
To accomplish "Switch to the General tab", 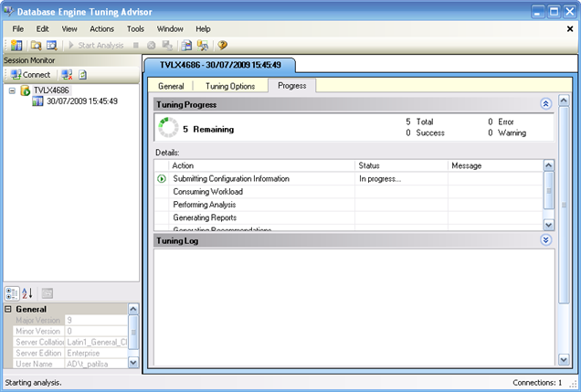I will pyautogui.click(x=171, y=86).
